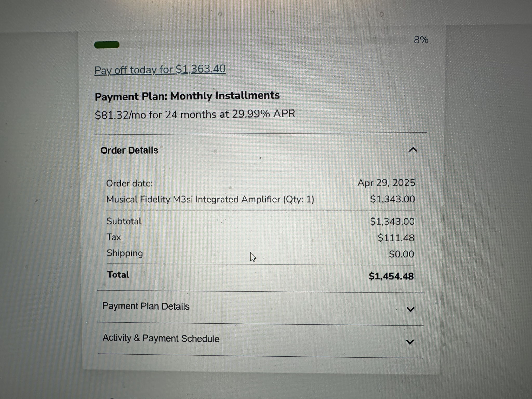Click the Shipping amount $0.00
This screenshot has height=399, width=532.
point(401,254)
